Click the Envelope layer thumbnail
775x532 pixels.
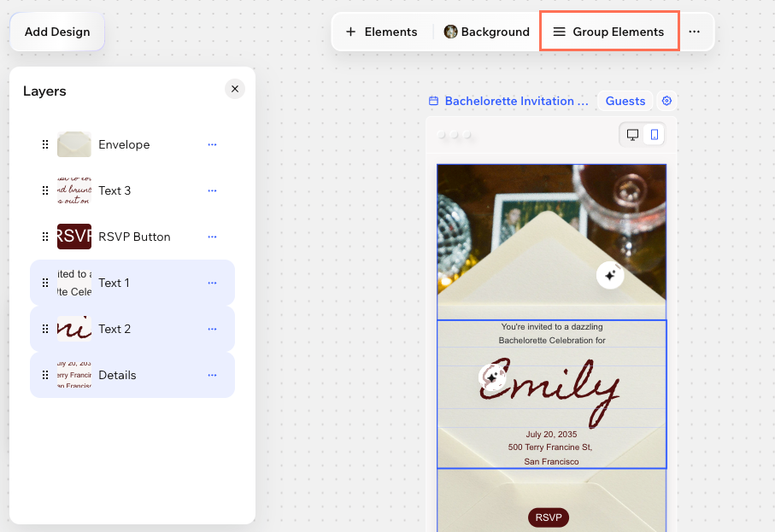(73, 144)
